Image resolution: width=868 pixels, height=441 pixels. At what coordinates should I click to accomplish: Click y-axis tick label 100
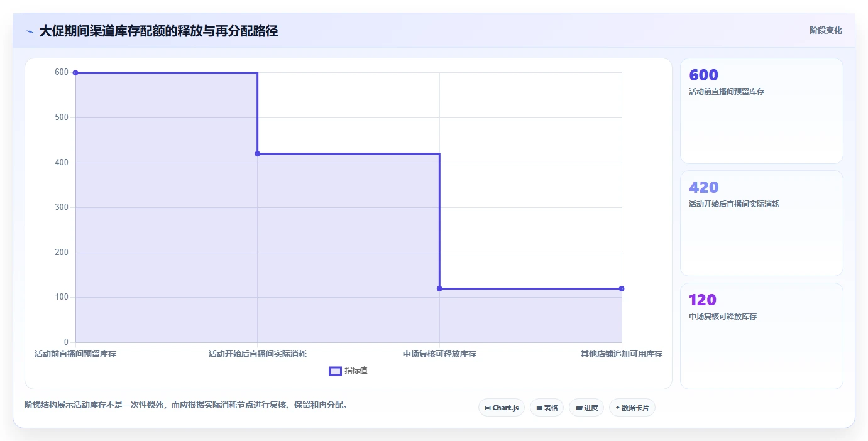click(x=62, y=297)
